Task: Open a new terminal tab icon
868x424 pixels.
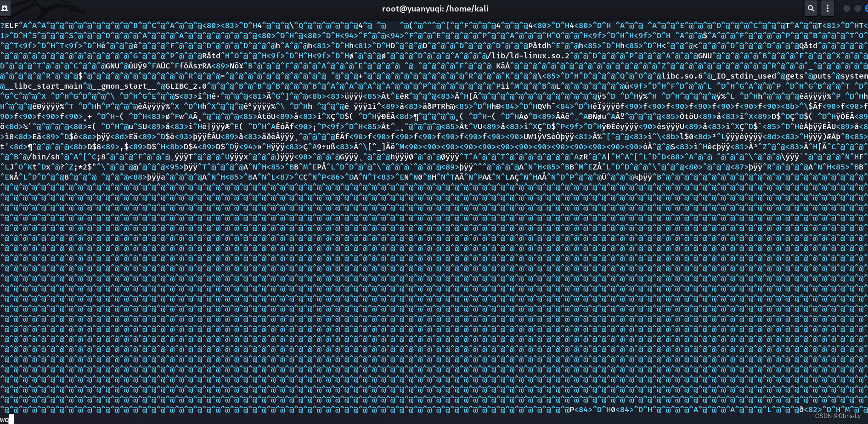Action: coord(5,8)
